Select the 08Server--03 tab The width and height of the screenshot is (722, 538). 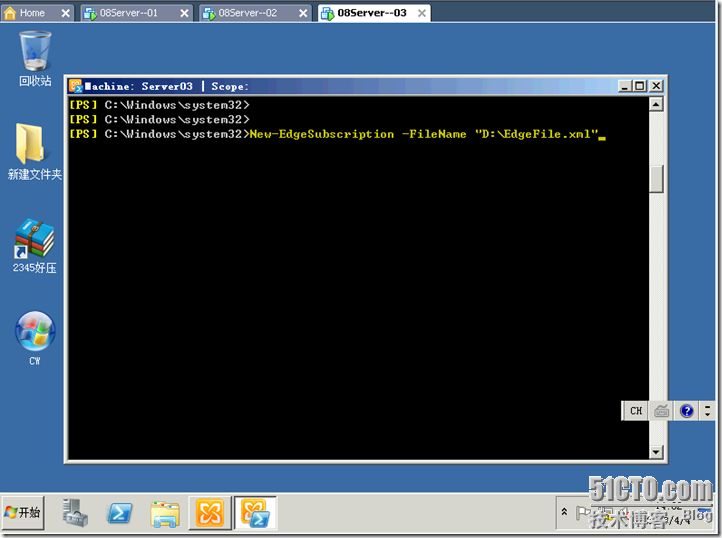click(x=372, y=13)
